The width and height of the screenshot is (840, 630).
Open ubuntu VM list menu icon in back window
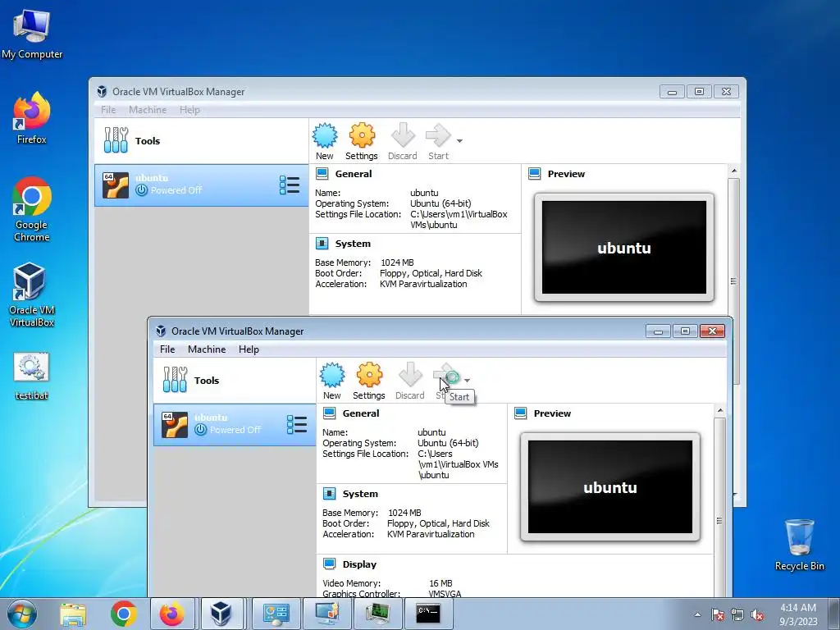click(290, 185)
